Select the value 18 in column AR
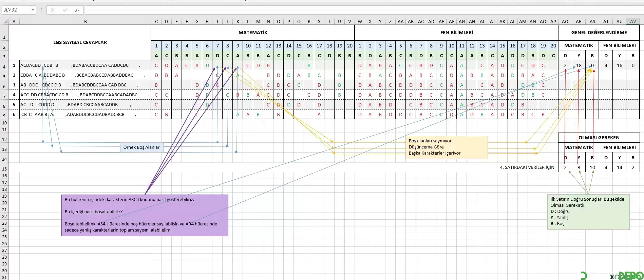 579,65
